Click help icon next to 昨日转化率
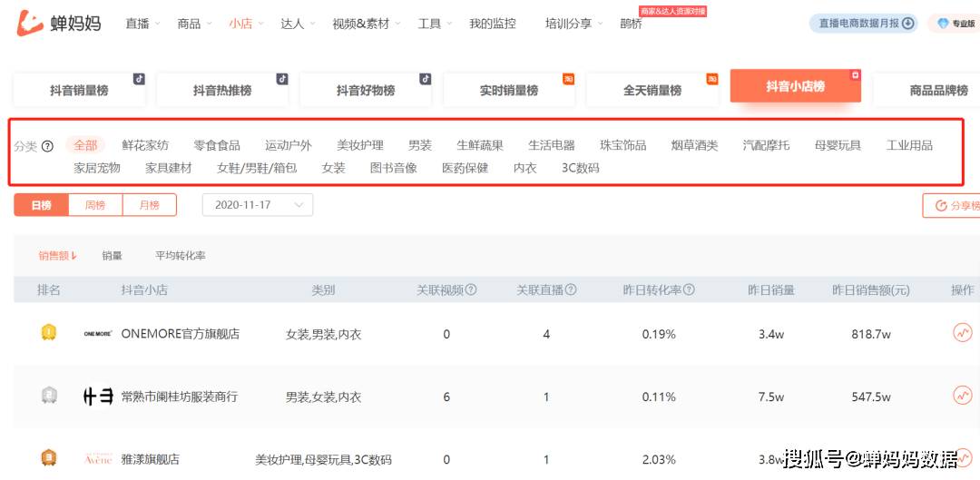The height and width of the screenshot is (480, 980). (689, 290)
